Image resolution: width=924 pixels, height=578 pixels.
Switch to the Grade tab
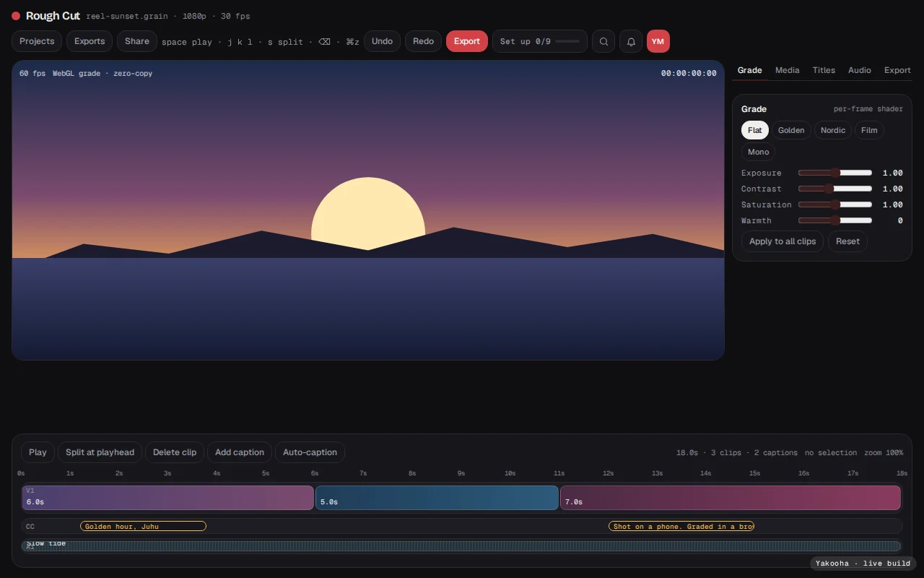click(x=750, y=70)
